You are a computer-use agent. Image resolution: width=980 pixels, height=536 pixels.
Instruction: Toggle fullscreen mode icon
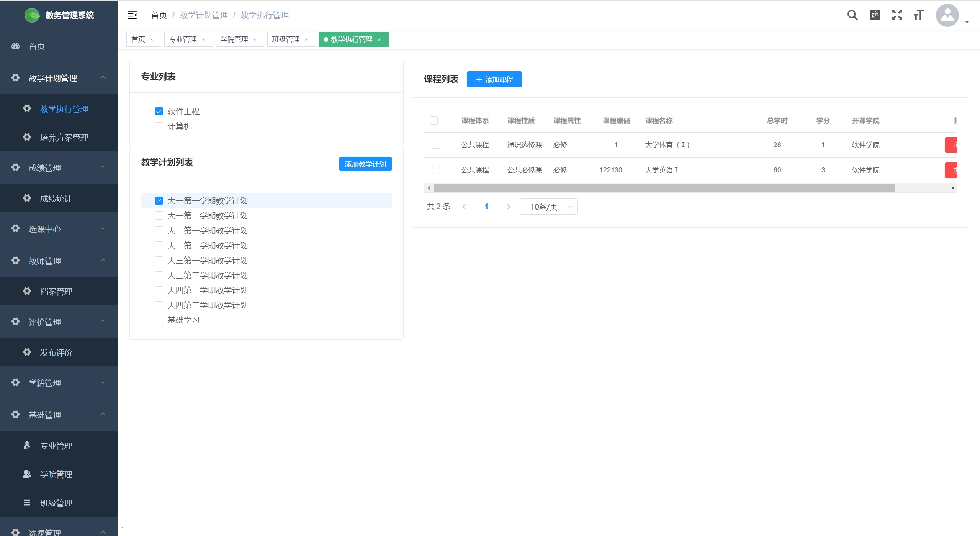897,15
